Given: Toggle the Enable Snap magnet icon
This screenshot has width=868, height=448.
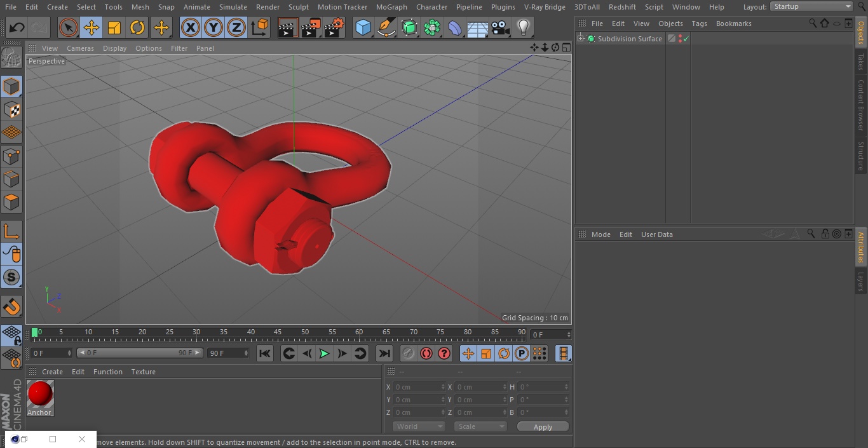Looking at the screenshot, I should coord(11,307).
